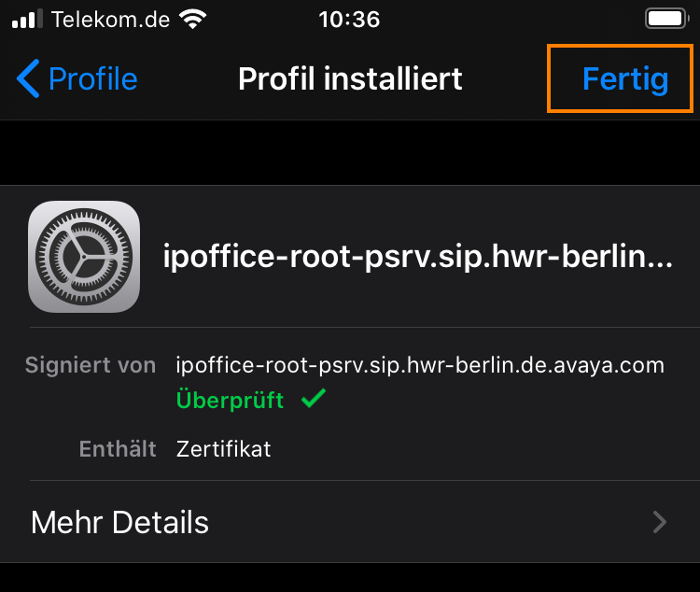Tap the Signiert von signer domain text
The width and height of the screenshot is (700, 592).
point(420,365)
